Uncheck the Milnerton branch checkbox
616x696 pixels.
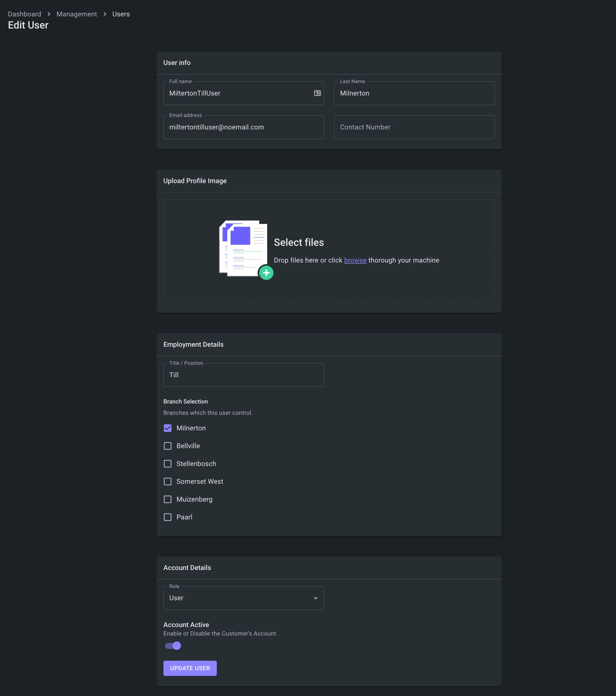click(x=168, y=428)
